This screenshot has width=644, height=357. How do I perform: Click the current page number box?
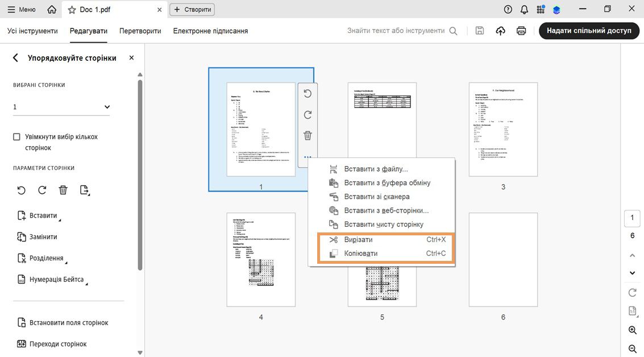pos(633,218)
